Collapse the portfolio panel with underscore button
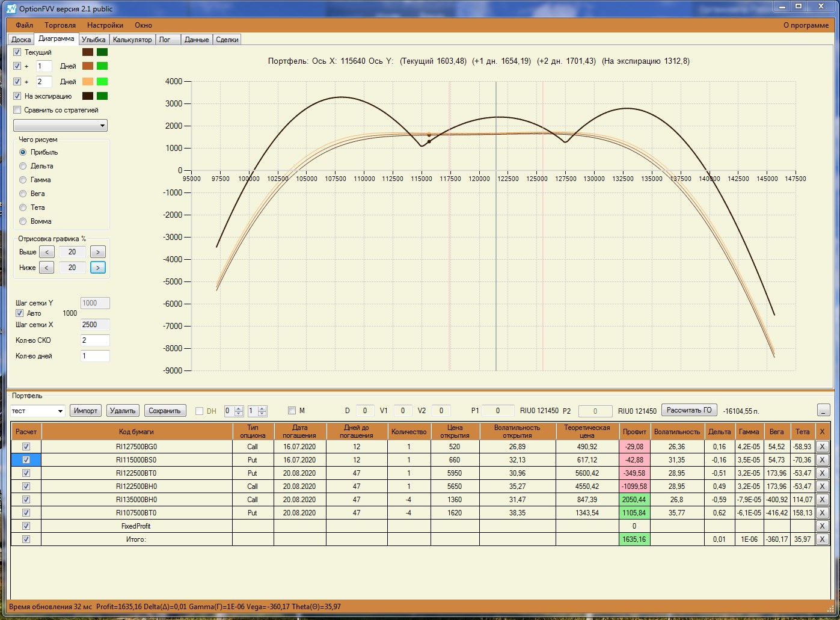Screen dimensions: 840x620 [823, 411]
